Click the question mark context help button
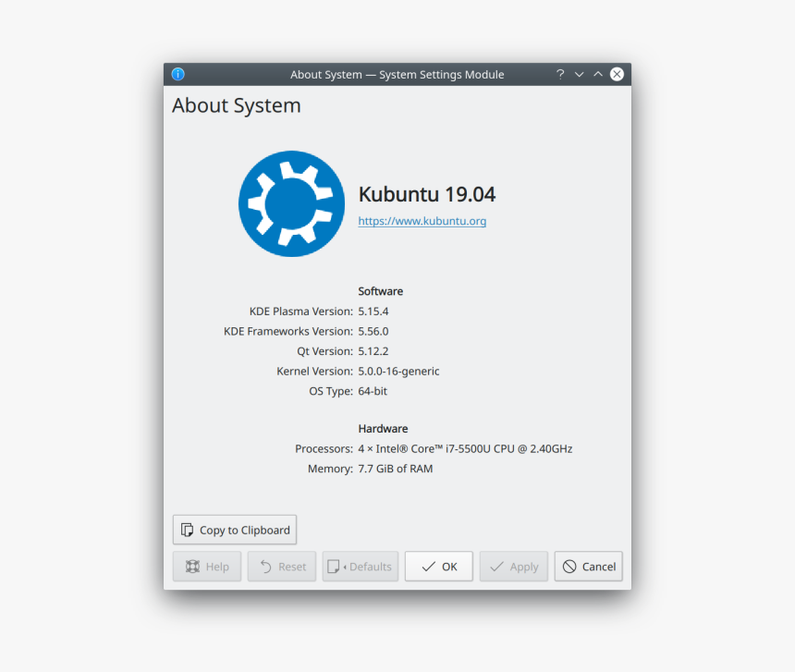Viewport: 795px width, 672px height. coord(560,74)
